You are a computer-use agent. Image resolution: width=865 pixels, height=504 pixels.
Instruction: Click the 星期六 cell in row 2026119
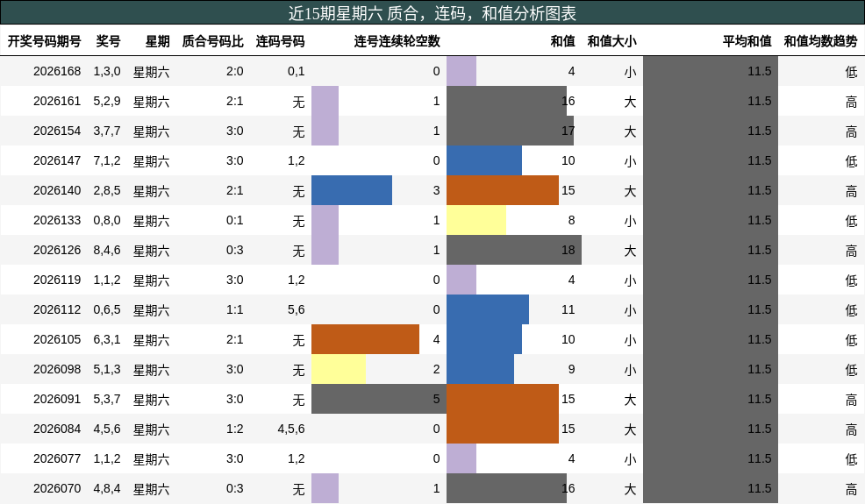[151, 280]
